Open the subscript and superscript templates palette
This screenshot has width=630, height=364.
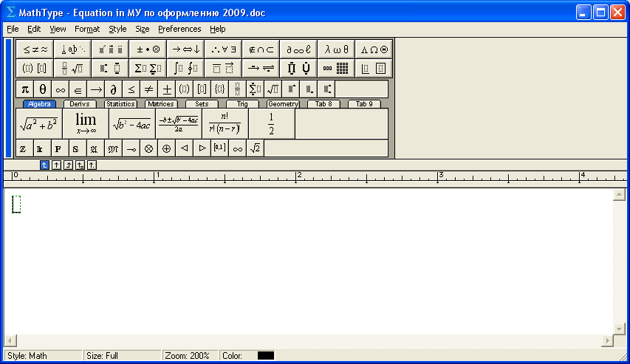tap(111, 69)
